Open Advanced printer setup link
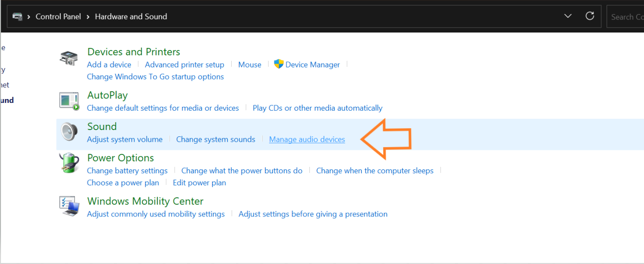The height and width of the screenshot is (264, 644). pos(185,65)
